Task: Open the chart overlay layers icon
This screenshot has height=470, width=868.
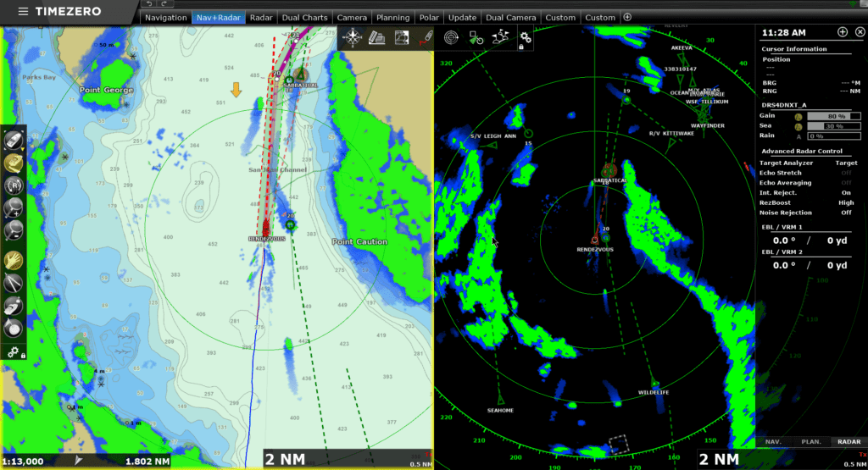Action: coord(401,37)
